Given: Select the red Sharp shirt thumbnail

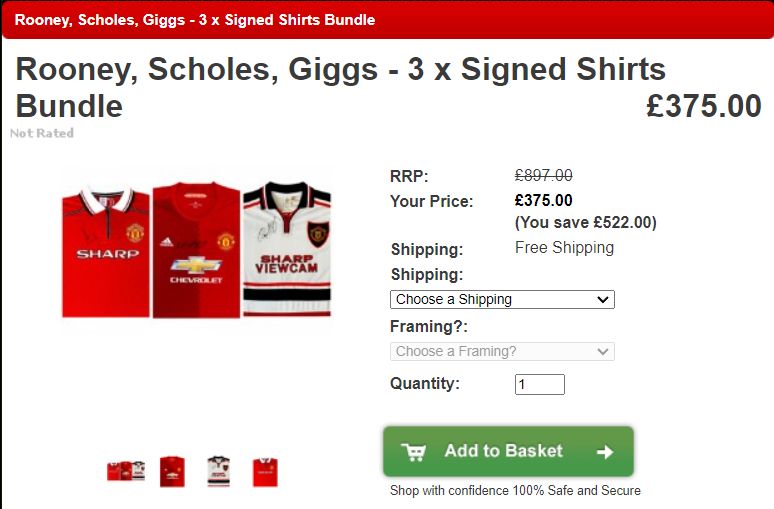Looking at the screenshot, I should click(265, 472).
